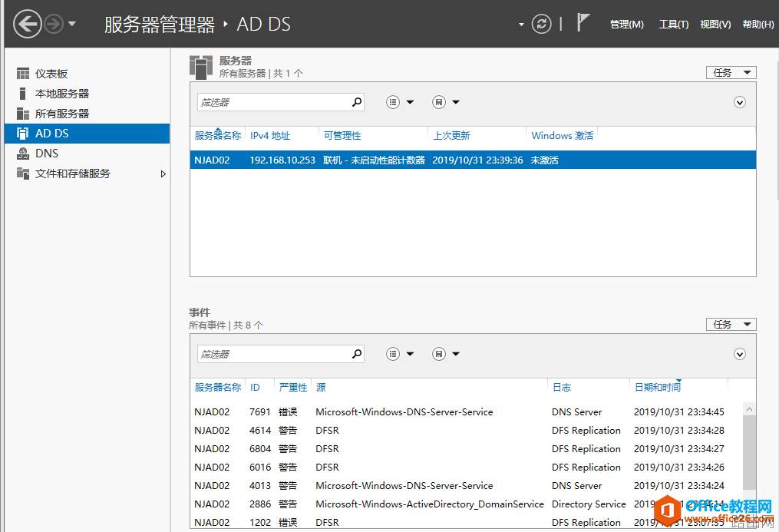Click the search magnifier in events filter
This screenshot has height=532, width=779.
click(357, 354)
